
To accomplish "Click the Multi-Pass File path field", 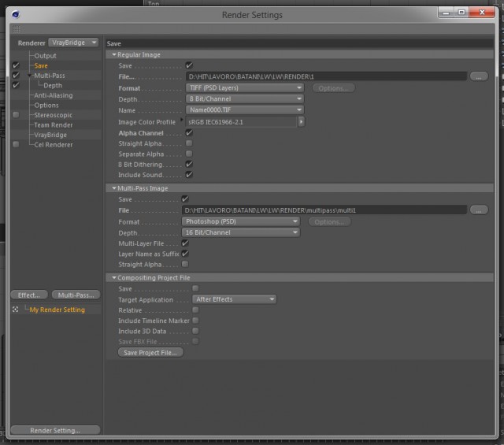I will pos(324,210).
